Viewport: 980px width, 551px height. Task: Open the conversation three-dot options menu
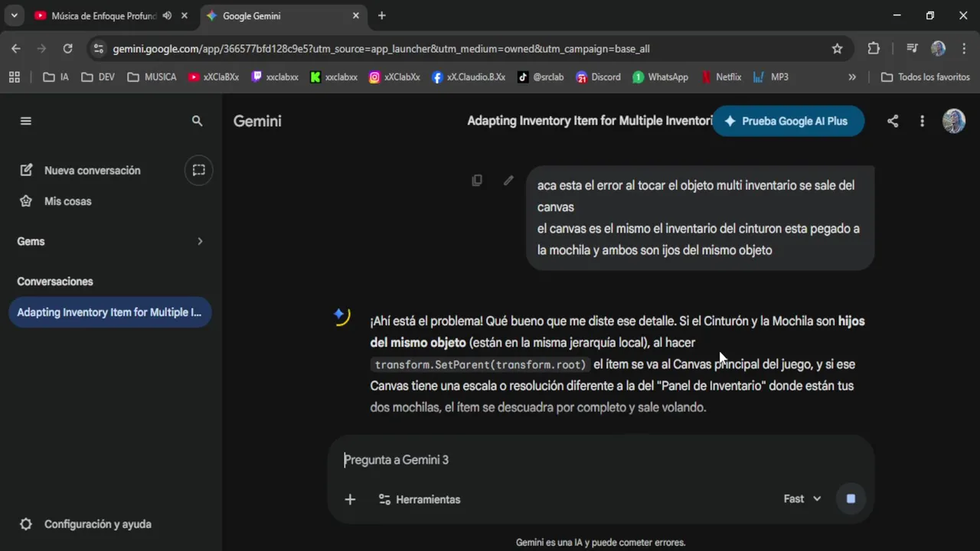point(922,121)
